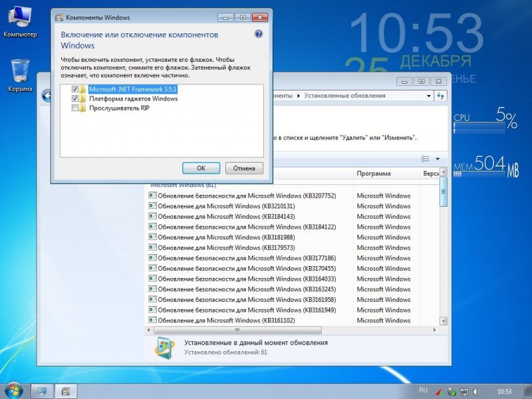
Task: Click the folder icon beside Прослушиватель RIP
Action: point(82,108)
